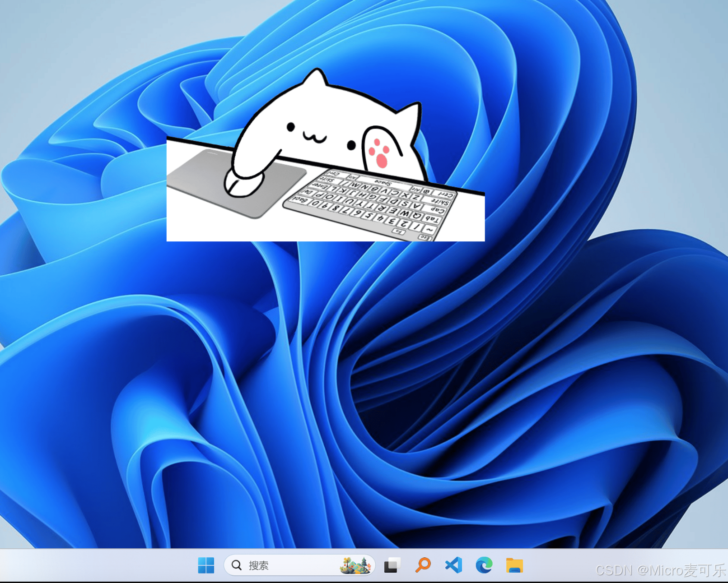Open the Windows Start menu

click(x=206, y=565)
